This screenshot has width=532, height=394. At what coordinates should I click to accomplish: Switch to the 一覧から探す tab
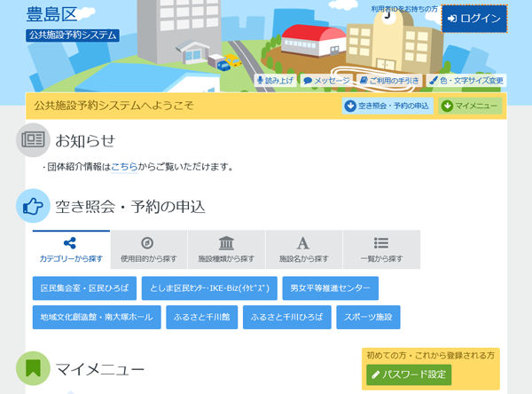(381, 249)
